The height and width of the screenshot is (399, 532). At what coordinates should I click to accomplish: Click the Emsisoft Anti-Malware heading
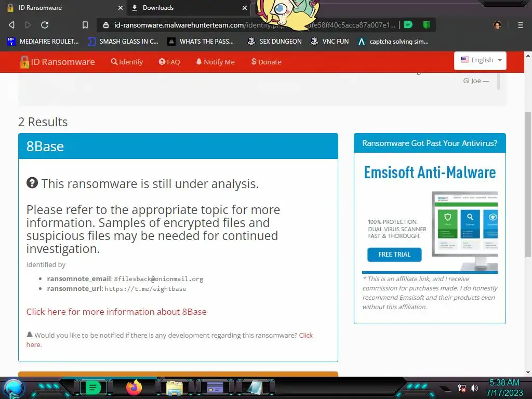click(x=430, y=172)
